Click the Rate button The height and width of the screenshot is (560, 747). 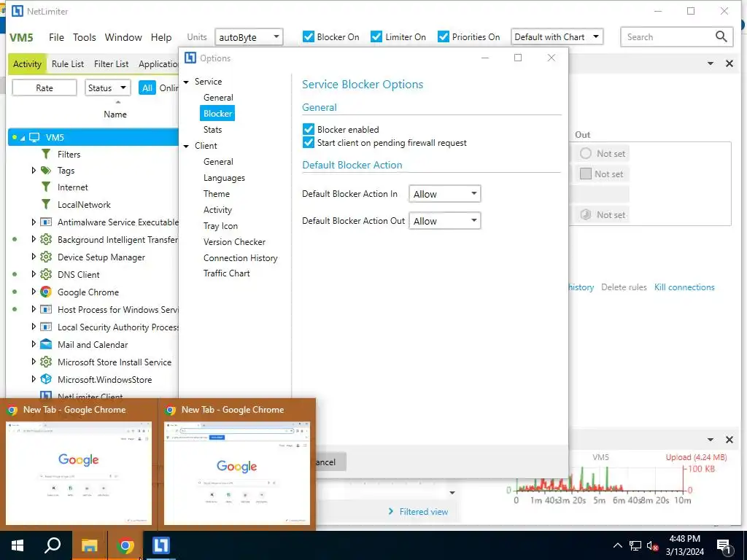pos(44,87)
